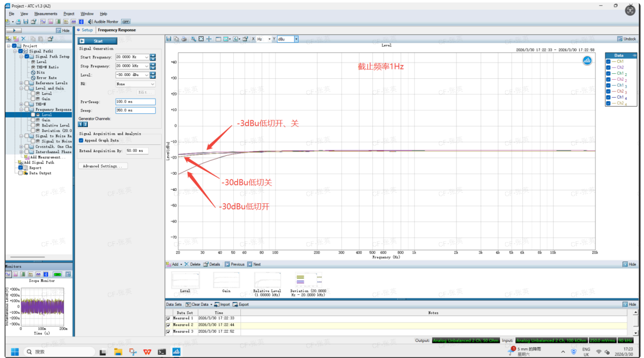
Task: Toggle the Append Graph Data checkbox
Action: pyautogui.click(x=81, y=141)
